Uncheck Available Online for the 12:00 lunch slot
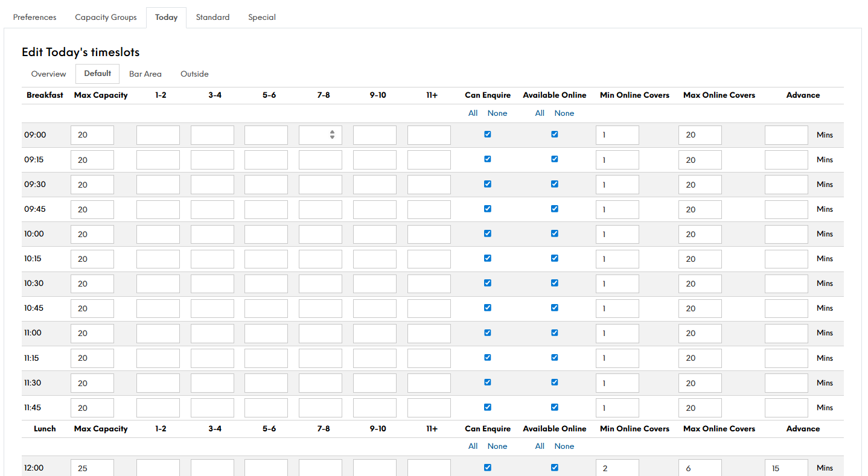This screenshot has width=868, height=476. coord(554,468)
